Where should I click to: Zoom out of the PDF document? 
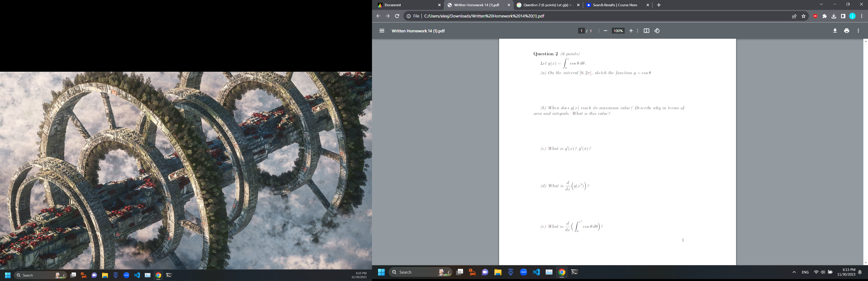(605, 31)
